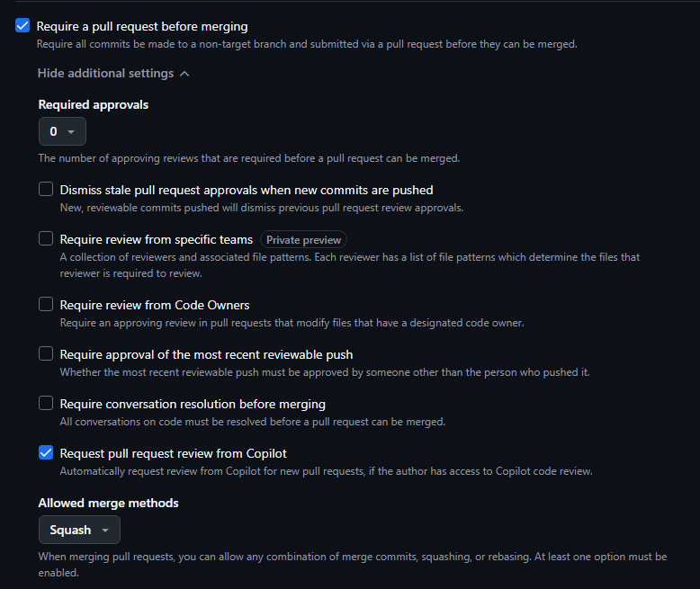Click the caret arrow next to the 0 value

71,131
